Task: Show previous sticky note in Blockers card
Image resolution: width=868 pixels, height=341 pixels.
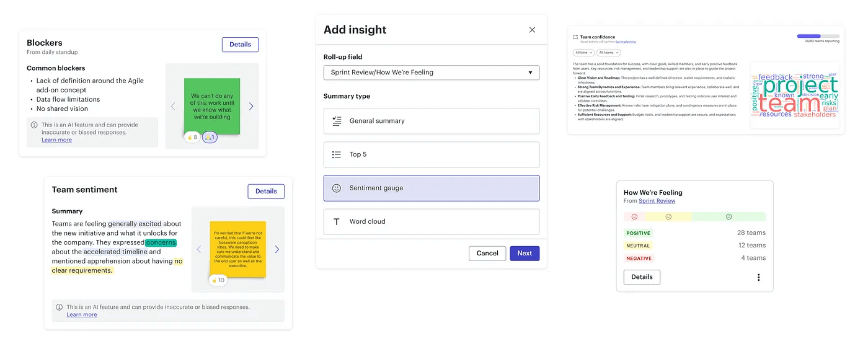Action: 173,106
